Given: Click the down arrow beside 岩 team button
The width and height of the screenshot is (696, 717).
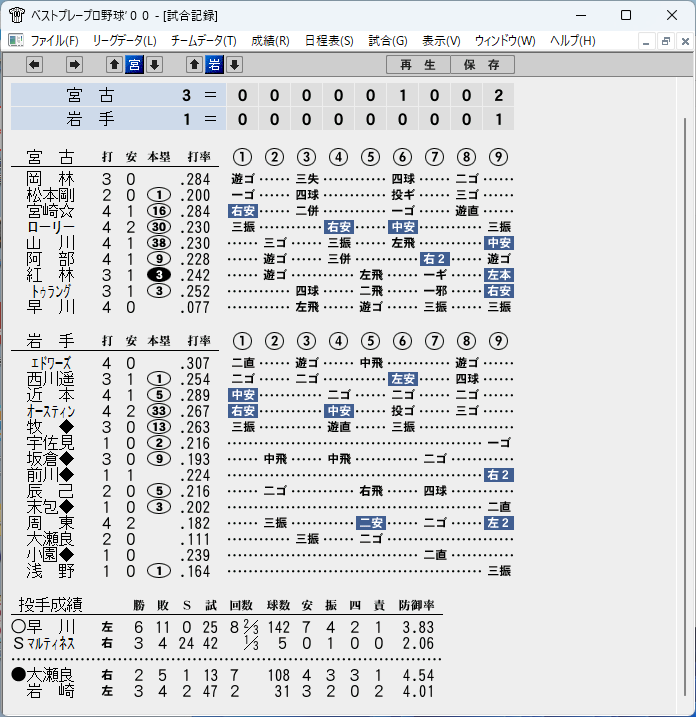Looking at the screenshot, I should 235,64.
